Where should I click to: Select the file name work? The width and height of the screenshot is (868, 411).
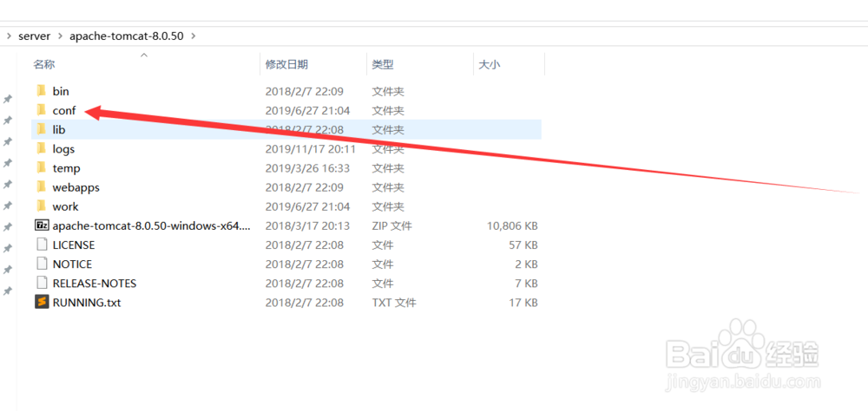click(x=65, y=207)
